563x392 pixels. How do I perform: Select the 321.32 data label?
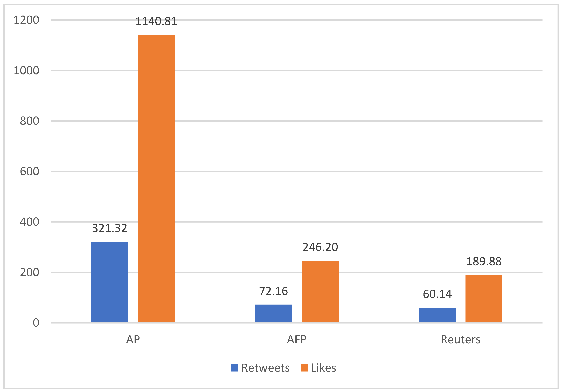[x=110, y=228]
